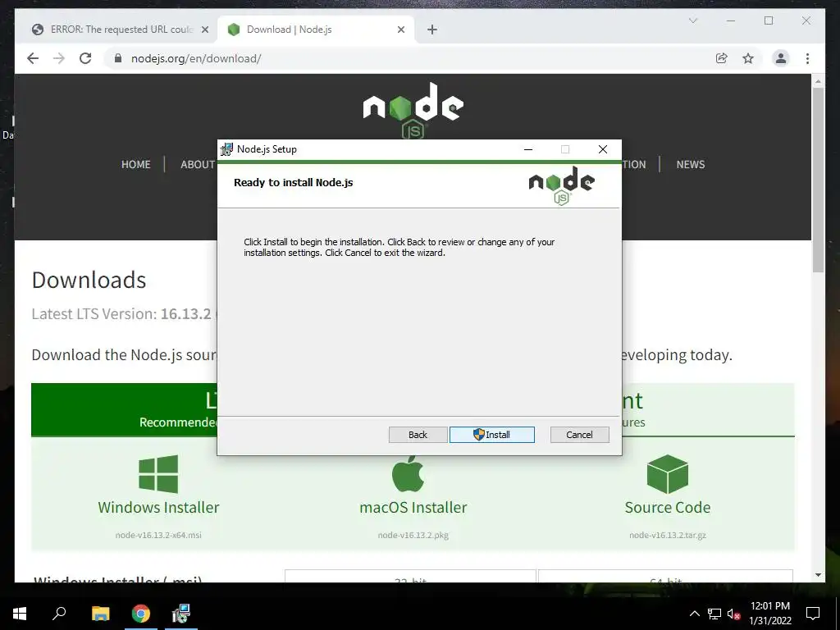Viewport: 840px width, 630px height.
Task: Bookmark this page with star icon
Action: click(748, 58)
